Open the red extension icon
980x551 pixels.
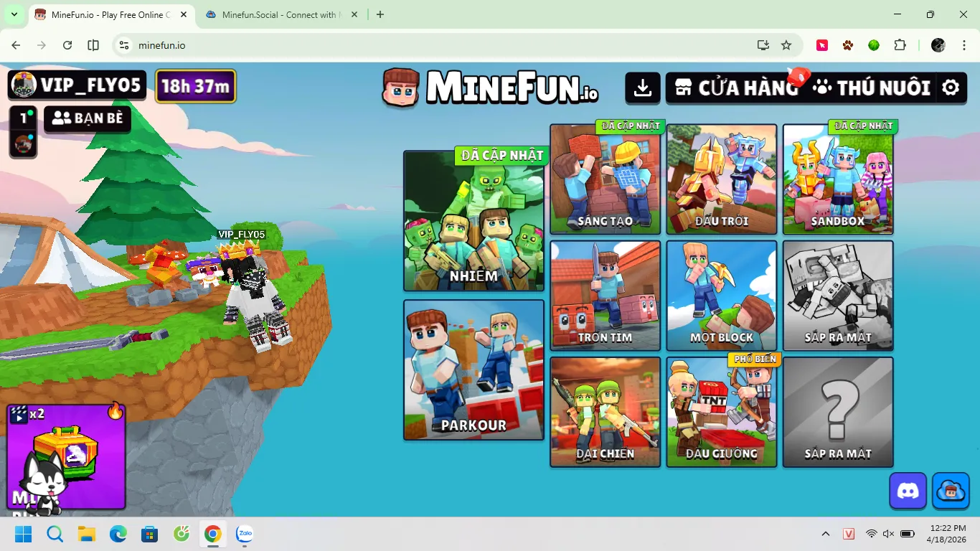coord(822,45)
